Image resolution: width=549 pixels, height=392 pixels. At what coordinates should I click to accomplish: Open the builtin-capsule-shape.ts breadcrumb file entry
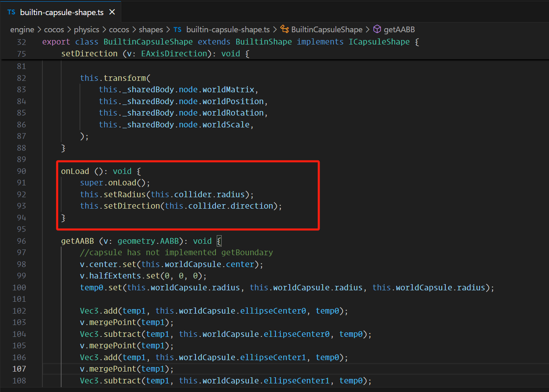pos(228,29)
